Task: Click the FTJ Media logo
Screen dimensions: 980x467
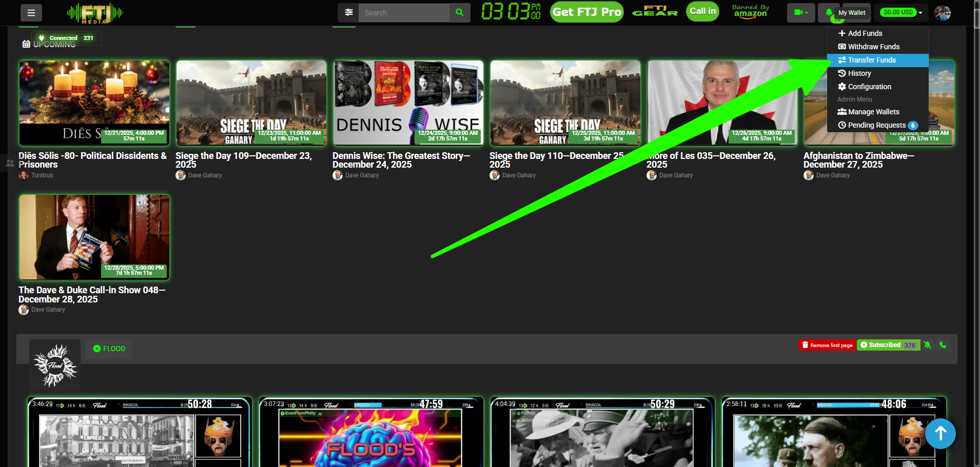Action: (95, 13)
